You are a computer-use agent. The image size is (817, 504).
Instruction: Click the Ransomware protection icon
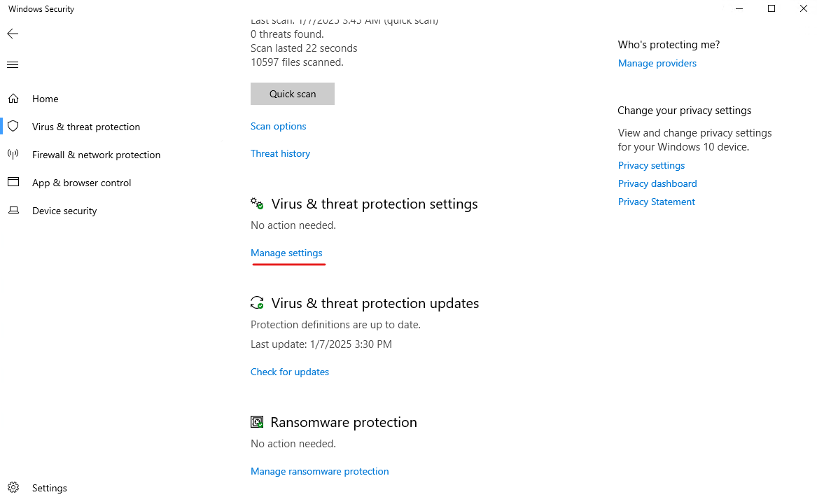(257, 421)
